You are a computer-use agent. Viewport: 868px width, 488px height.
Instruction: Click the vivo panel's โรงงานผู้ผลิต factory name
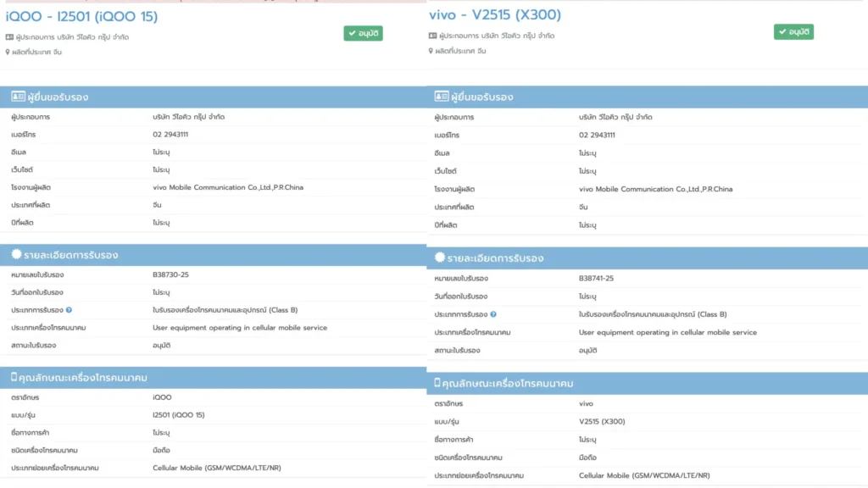pyautogui.click(x=655, y=189)
